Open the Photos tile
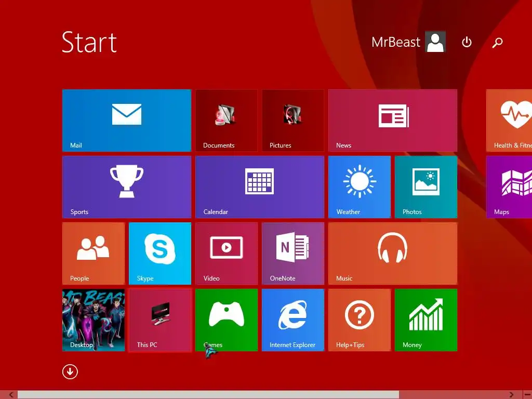Screen dimensions: 532x399 [426, 187]
